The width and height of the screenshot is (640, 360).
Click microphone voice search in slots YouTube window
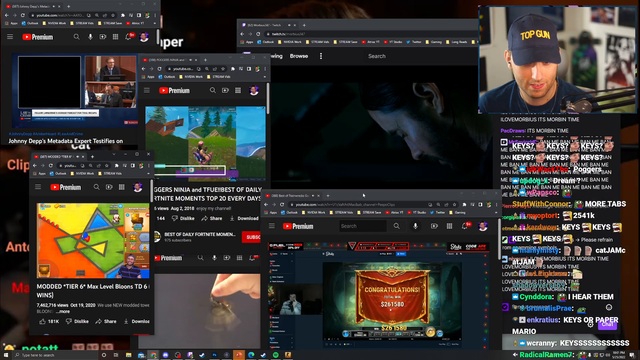[416, 226]
